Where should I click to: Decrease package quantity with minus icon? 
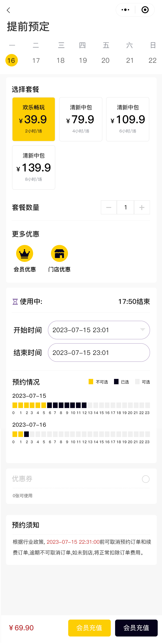tap(109, 207)
